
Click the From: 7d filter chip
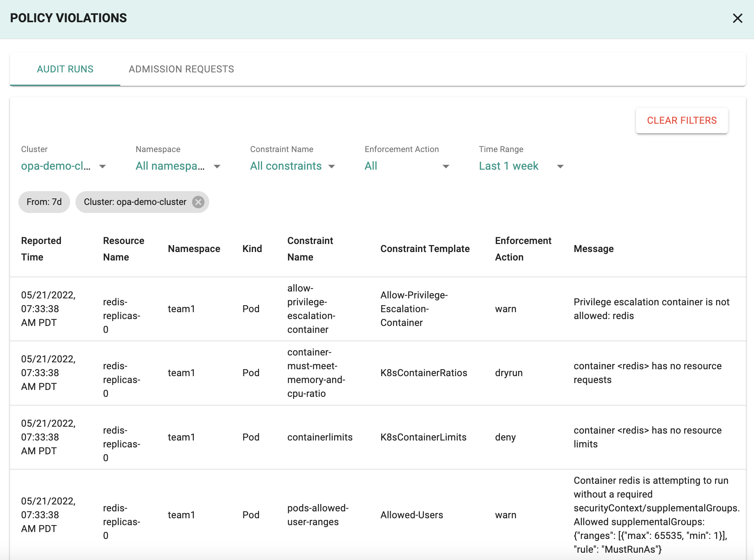point(44,202)
